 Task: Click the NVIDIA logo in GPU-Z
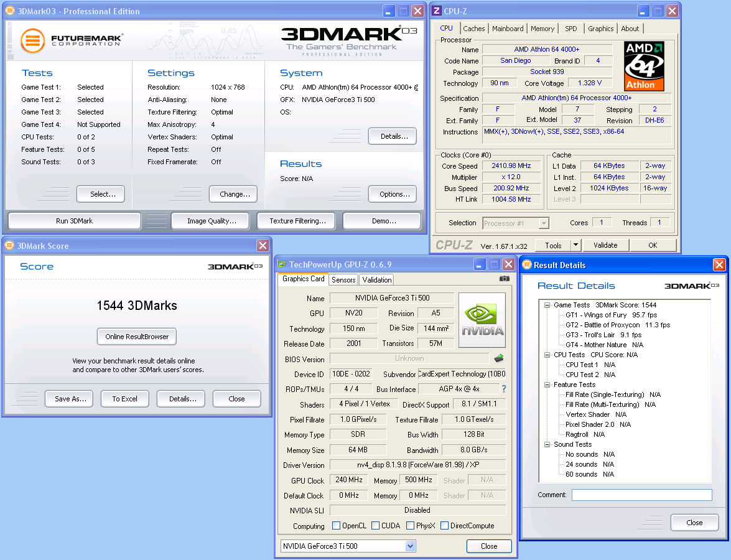(482, 320)
